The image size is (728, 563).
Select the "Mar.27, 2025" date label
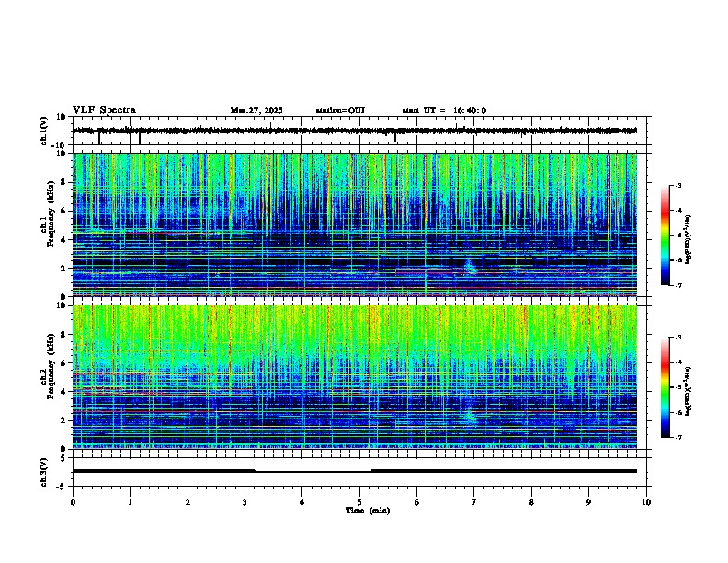256,110
